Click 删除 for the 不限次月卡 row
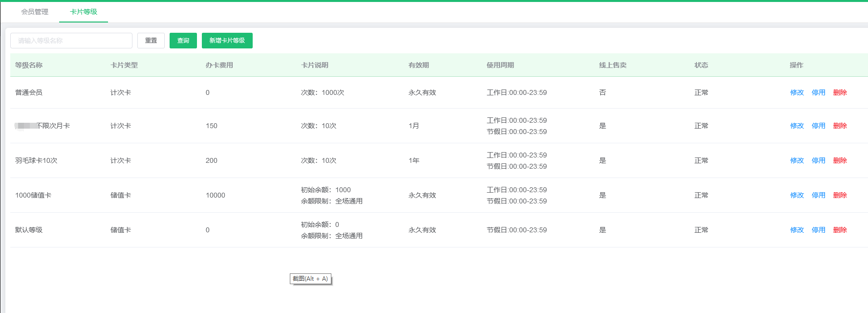The width and height of the screenshot is (868, 313). [x=840, y=126]
